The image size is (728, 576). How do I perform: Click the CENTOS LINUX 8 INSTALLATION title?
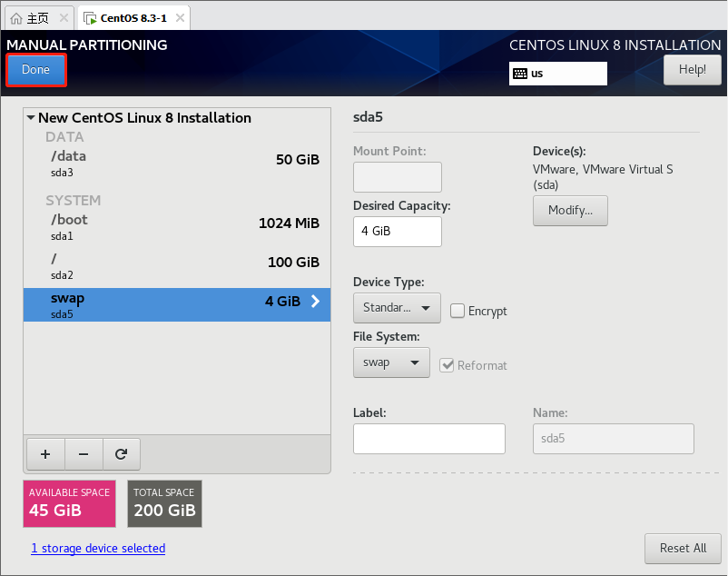615,45
